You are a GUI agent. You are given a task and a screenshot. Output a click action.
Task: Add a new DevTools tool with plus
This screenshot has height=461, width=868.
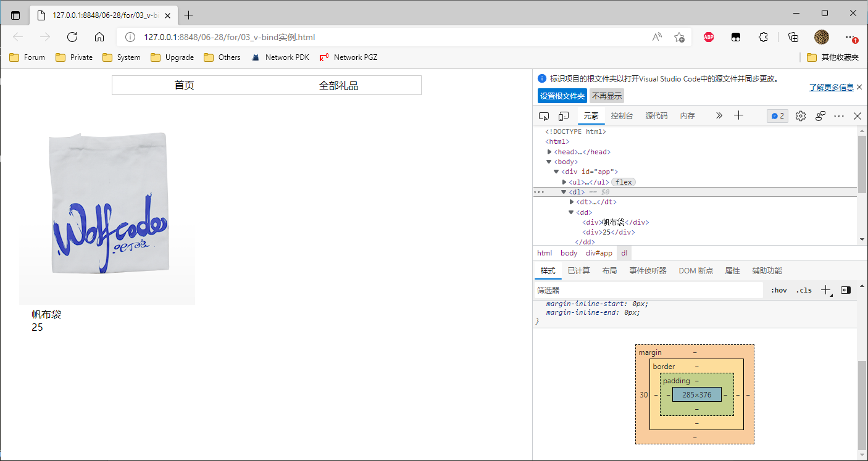click(738, 115)
